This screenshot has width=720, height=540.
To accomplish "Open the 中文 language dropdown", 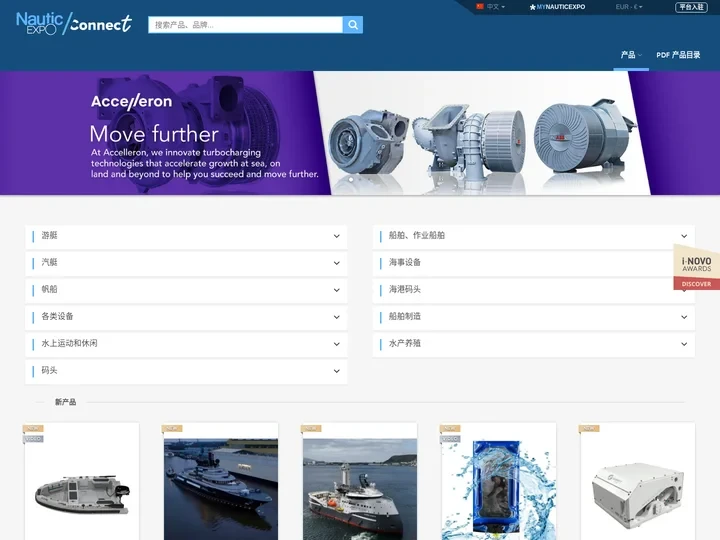I will coord(495,7).
